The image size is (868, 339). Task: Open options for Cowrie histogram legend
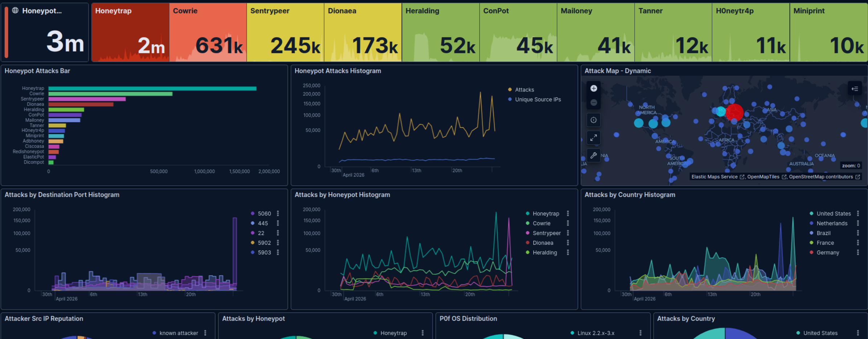pyautogui.click(x=568, y=223)
